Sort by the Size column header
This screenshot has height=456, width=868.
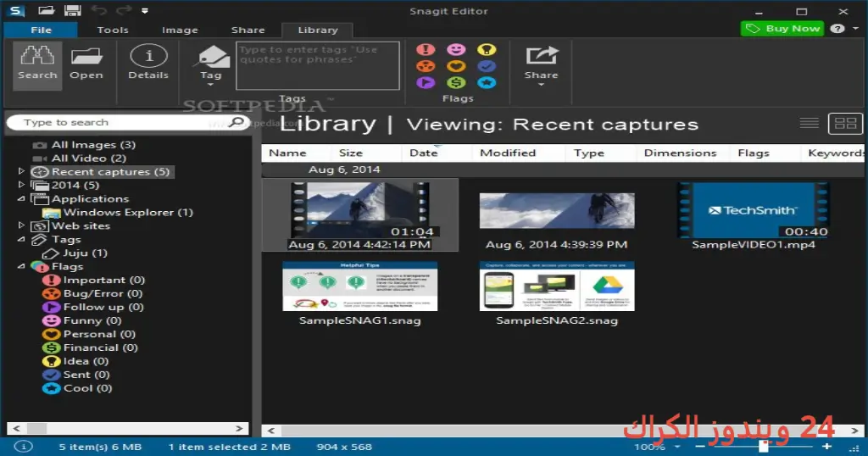351,153
